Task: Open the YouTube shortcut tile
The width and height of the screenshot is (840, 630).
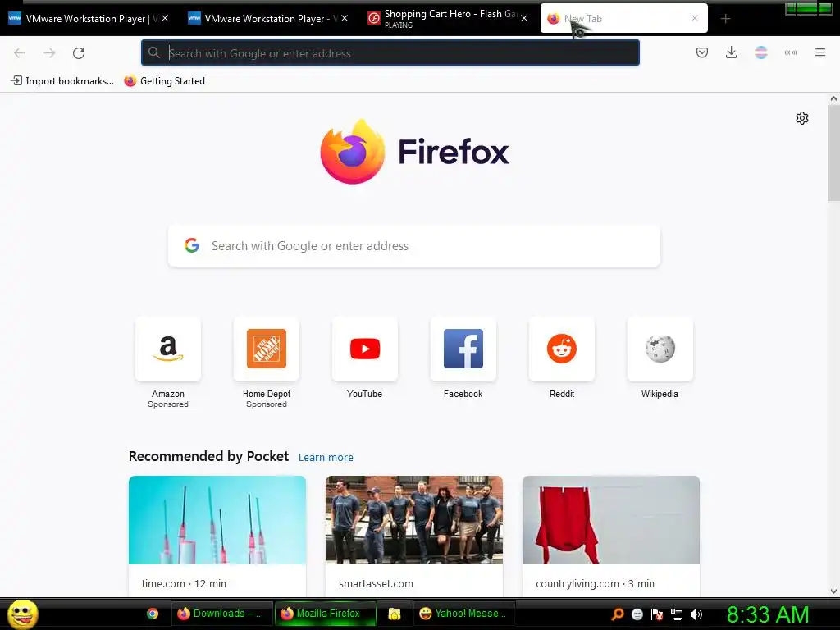Action: tap(365, 349)
